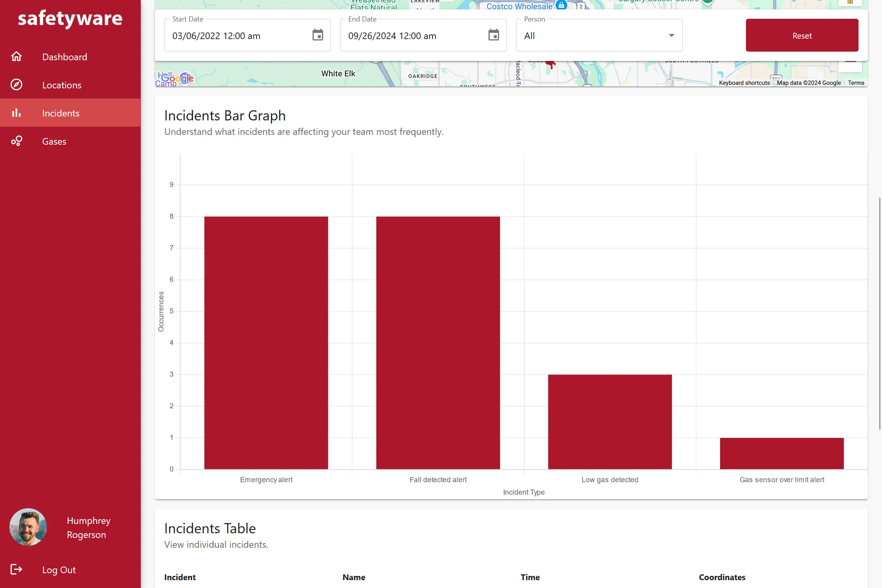The image size is (882, 588).
Task: Click Humphrey Rogerson's profile avatar
Action: point(28,527)
